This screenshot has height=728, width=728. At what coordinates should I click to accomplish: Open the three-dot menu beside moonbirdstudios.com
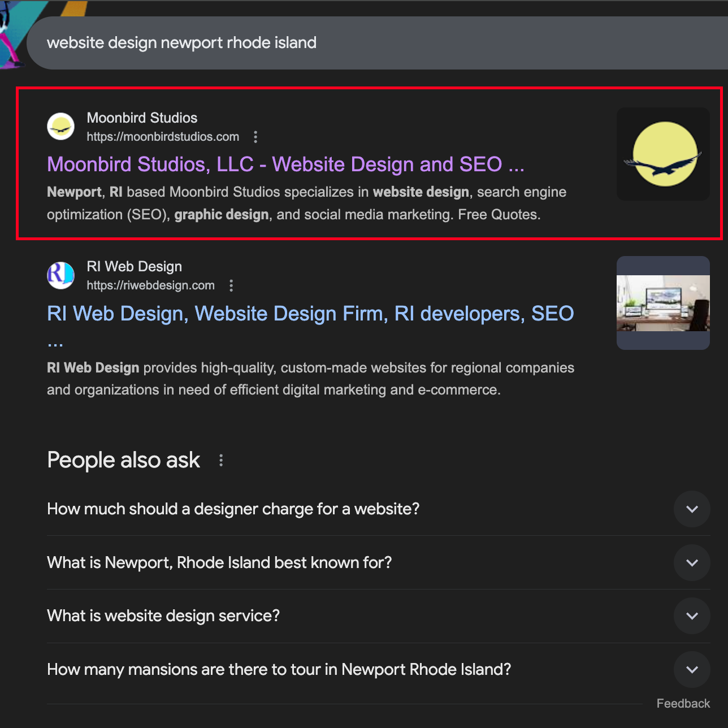255,137
